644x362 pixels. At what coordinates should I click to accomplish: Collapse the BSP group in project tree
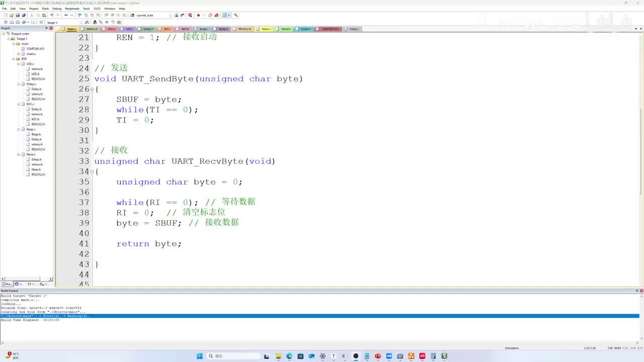(x=14, y=59)
